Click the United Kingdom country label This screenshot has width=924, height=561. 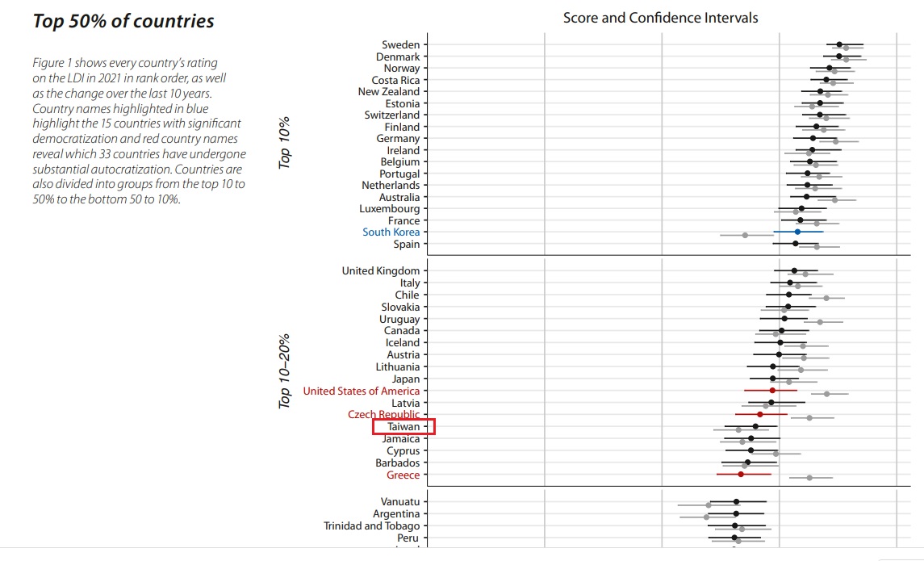pos(381,271)
